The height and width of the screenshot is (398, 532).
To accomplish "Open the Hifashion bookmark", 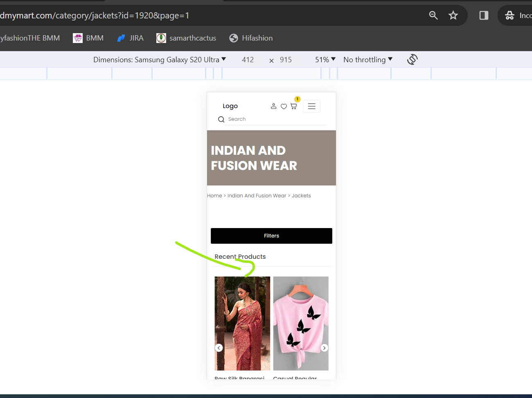I will 251,38.
